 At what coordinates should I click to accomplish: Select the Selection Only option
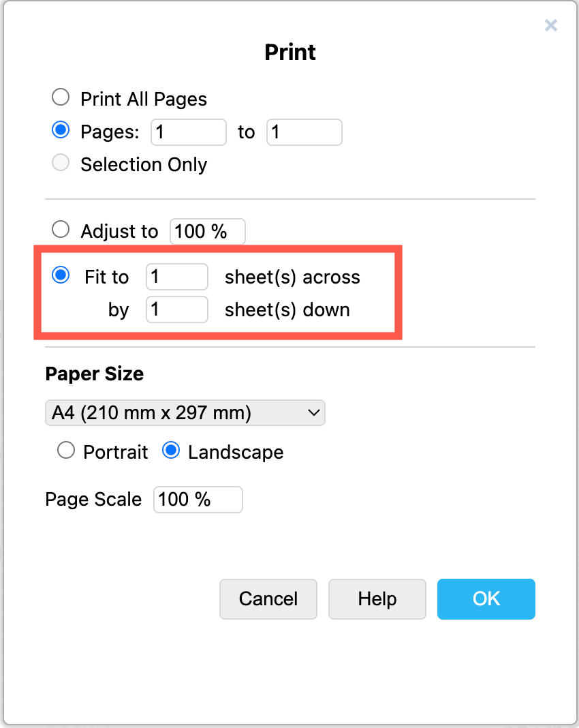[x=60, y=162]
